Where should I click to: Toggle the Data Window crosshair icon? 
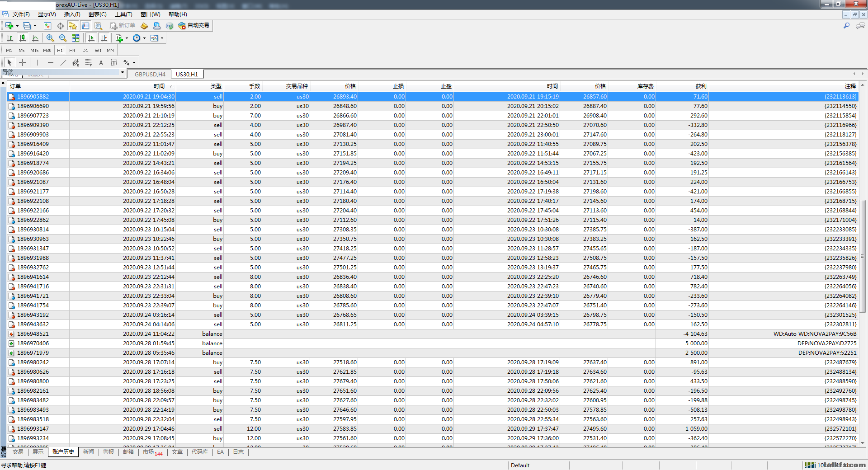click(x=60, y=26)
